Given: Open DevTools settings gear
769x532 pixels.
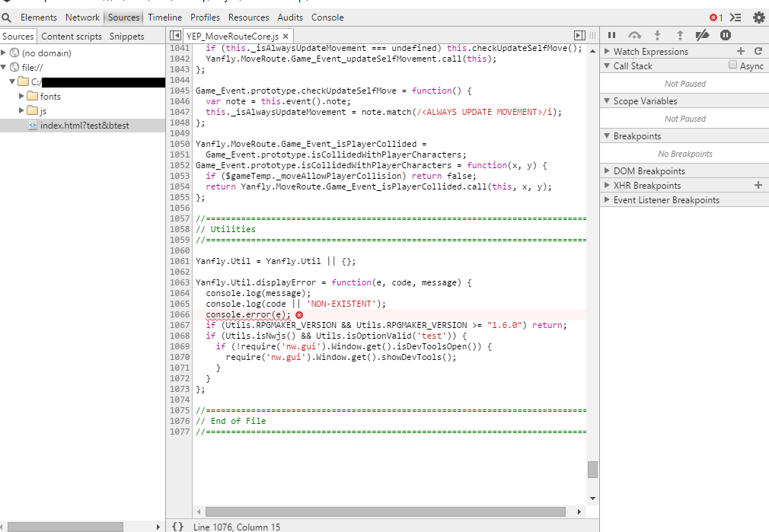Looking at the screenshot, I should point(758,18).
